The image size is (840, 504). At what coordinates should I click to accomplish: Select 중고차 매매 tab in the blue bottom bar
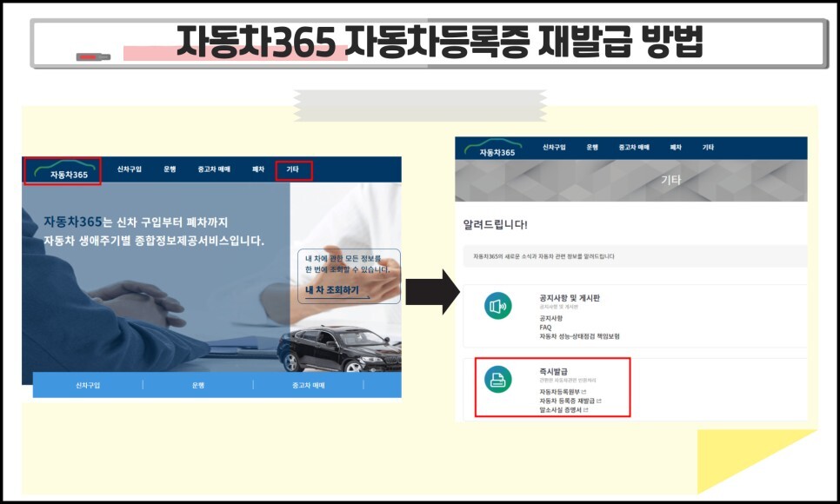point(309,385)
